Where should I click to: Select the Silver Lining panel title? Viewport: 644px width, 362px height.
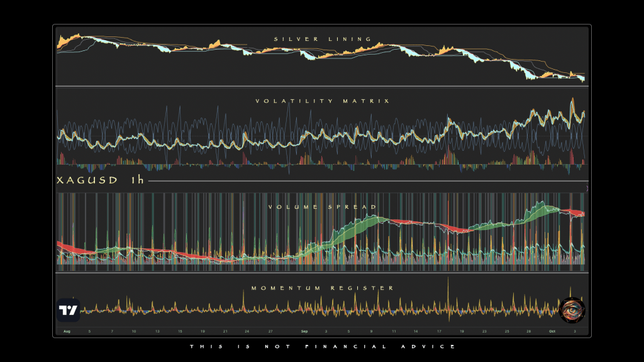point(323,40)
